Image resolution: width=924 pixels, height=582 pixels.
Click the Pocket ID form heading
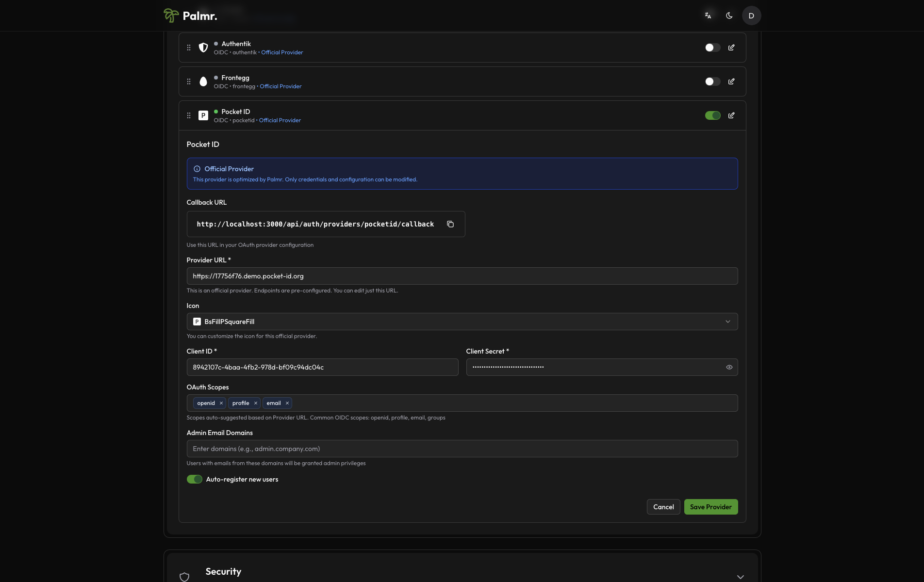tap(203, 144)
